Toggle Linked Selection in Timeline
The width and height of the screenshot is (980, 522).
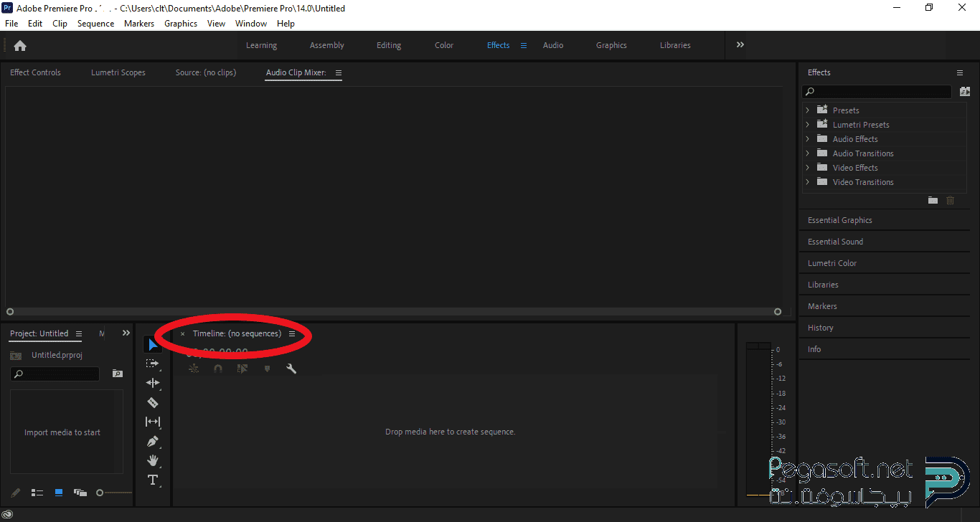point(242,369)
